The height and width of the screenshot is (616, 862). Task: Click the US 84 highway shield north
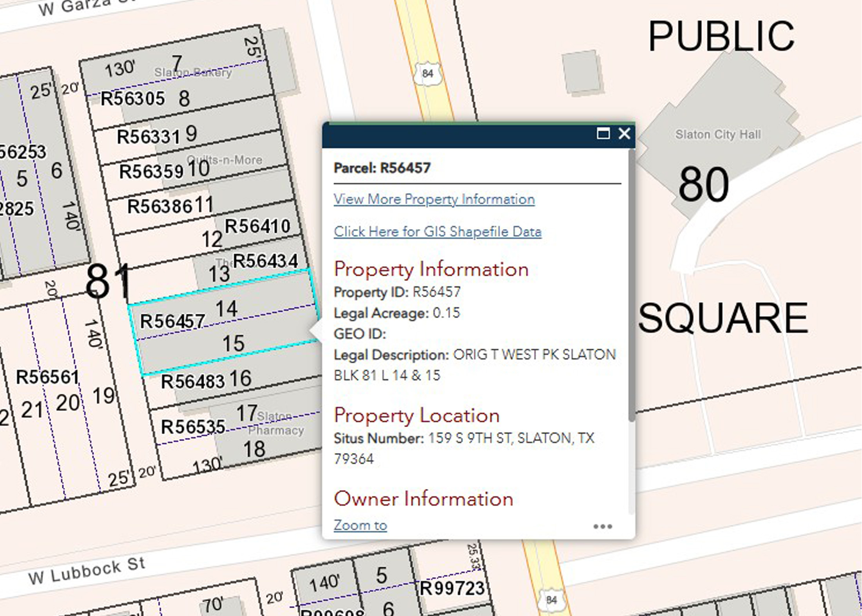tap(427, 73)
